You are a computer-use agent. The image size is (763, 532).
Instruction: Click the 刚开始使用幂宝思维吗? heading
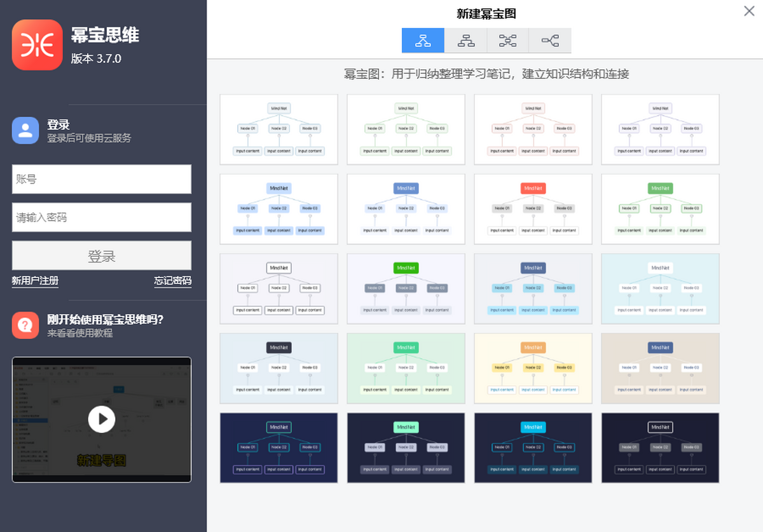pos(105,319)
